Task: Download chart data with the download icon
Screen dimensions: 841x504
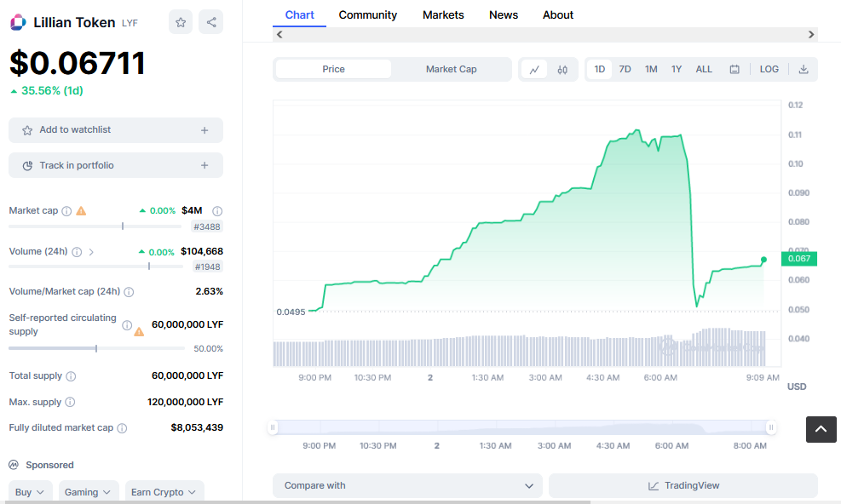Action: [804, 70]
